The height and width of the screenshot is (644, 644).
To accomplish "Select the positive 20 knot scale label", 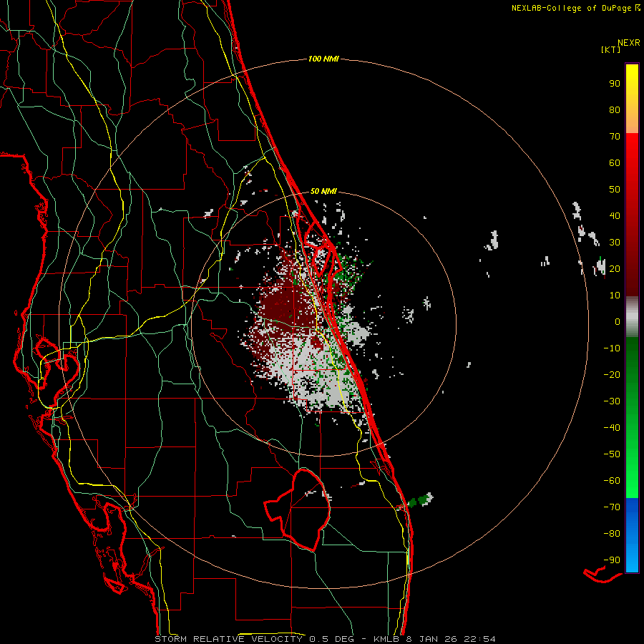I will pos(615,269).
